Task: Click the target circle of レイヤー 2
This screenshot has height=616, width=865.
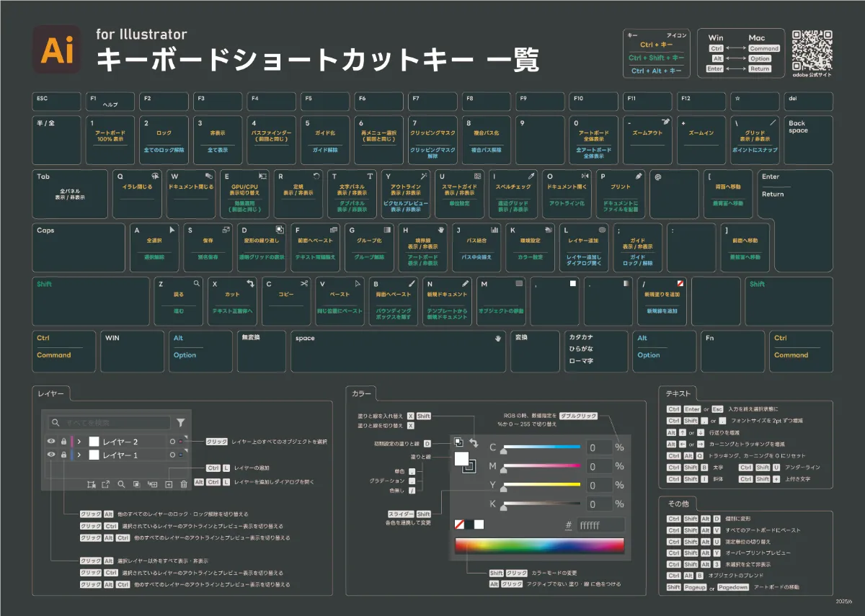Action: point(172,442)
